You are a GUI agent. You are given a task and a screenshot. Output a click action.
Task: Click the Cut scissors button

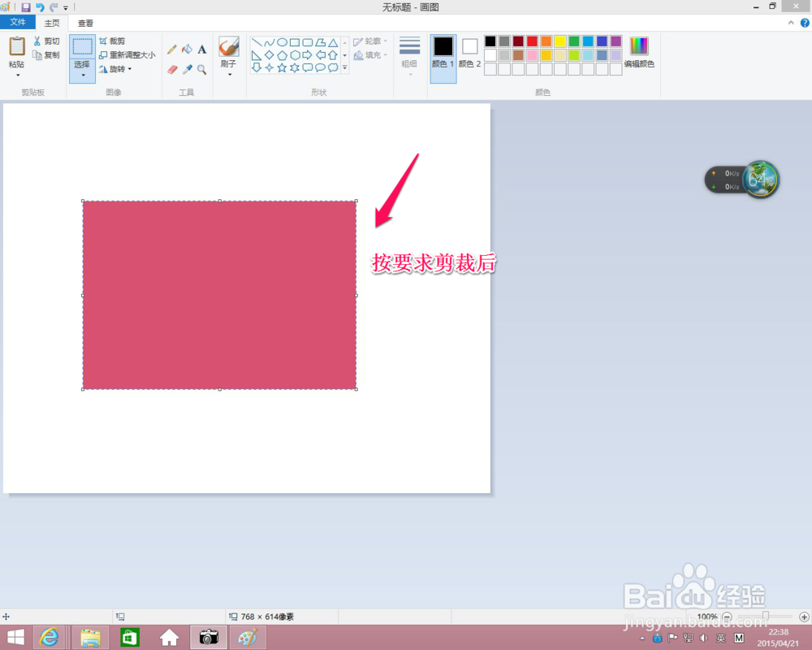46,41
